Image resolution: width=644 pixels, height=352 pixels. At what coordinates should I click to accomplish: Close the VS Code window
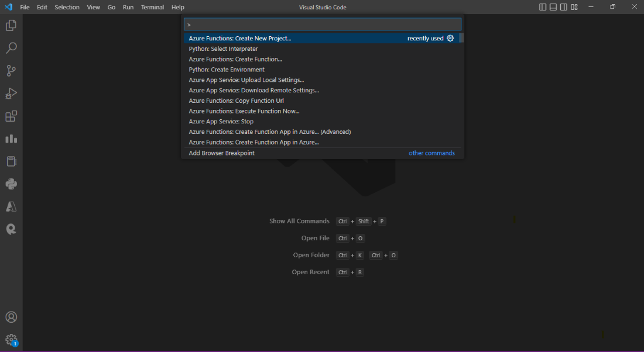pos(634,7)
